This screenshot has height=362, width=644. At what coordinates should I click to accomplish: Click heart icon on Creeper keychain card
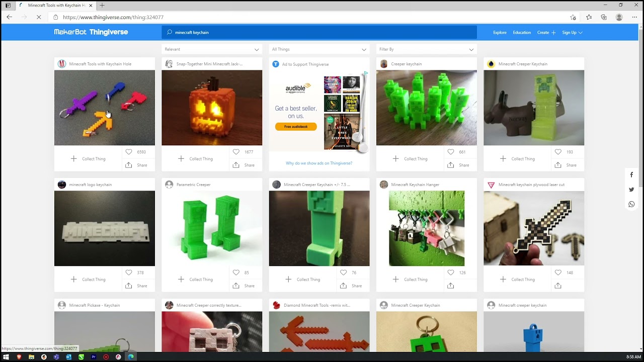coord(451,152)
